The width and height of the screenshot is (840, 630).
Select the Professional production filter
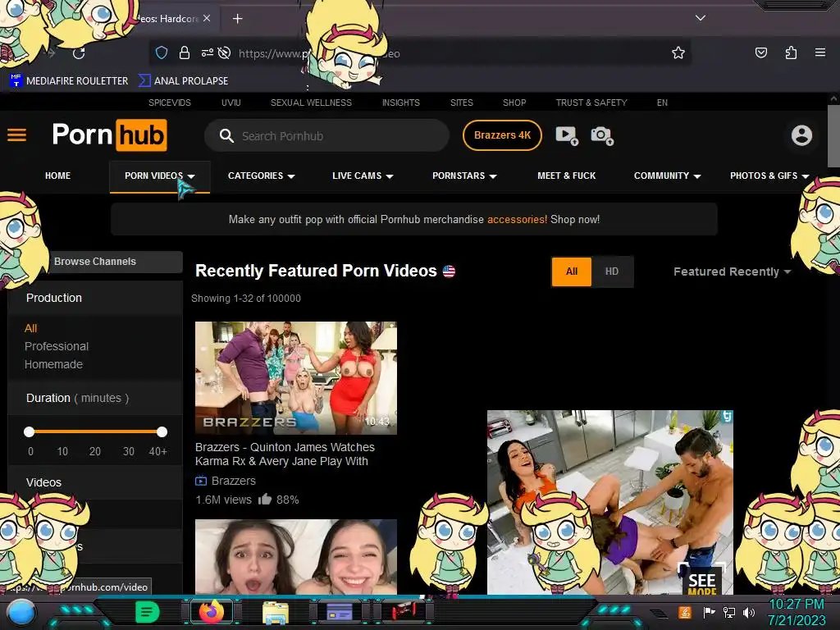tap(57, 347)
